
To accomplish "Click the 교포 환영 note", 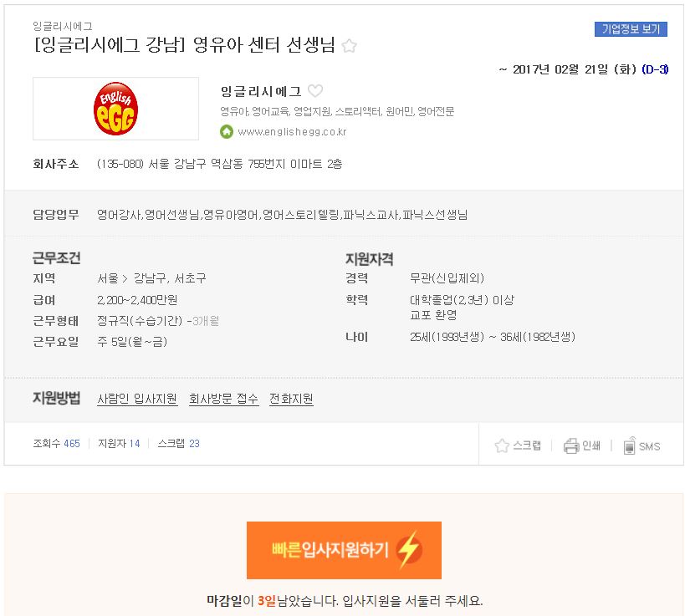I will click(x=433, y=315).
